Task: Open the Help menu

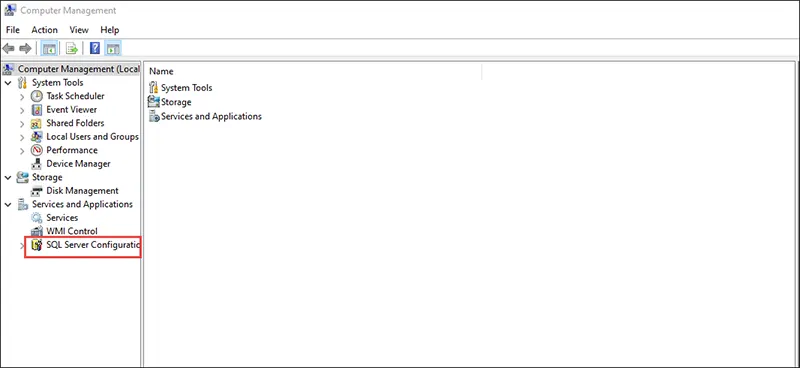Action: (110, 30)
